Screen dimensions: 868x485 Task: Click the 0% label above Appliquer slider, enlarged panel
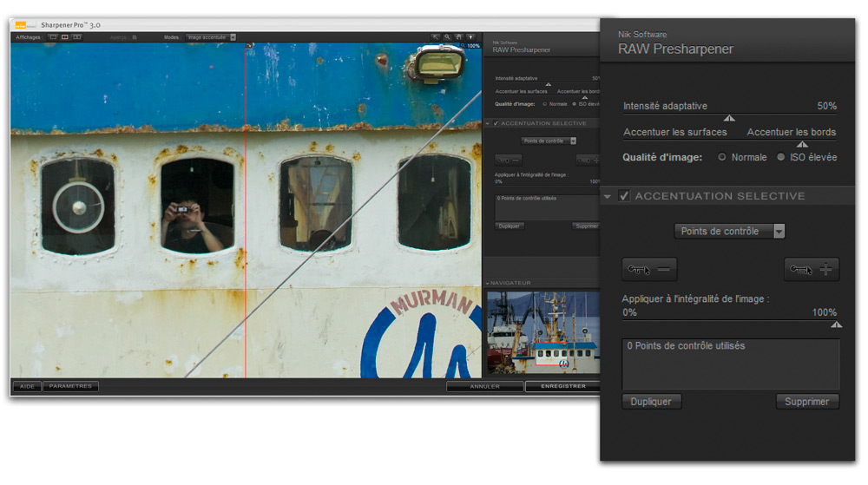point(629,312)
